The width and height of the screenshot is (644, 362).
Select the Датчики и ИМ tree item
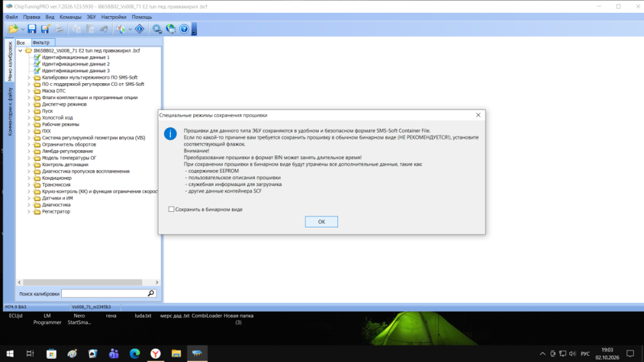pyautogui.click(x=57, y=198)
